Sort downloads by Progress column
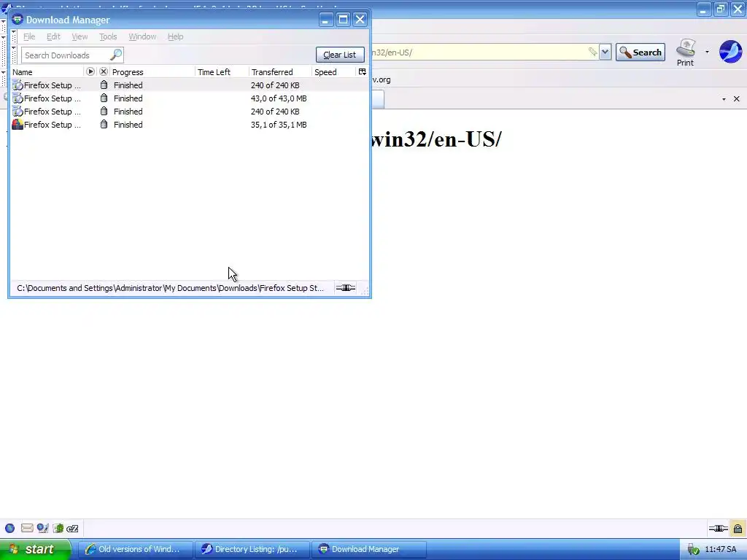This screenshot has height=560, width=747. [x=152, y=72]
